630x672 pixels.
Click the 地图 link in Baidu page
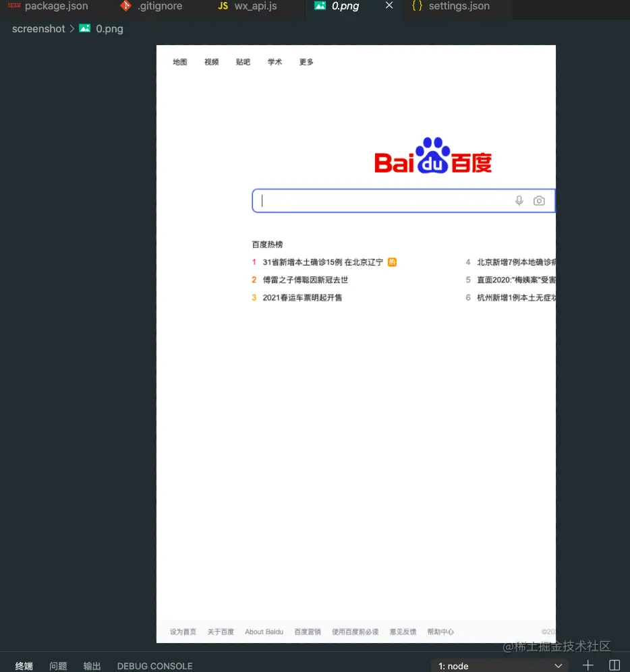[x=179, y=62]
